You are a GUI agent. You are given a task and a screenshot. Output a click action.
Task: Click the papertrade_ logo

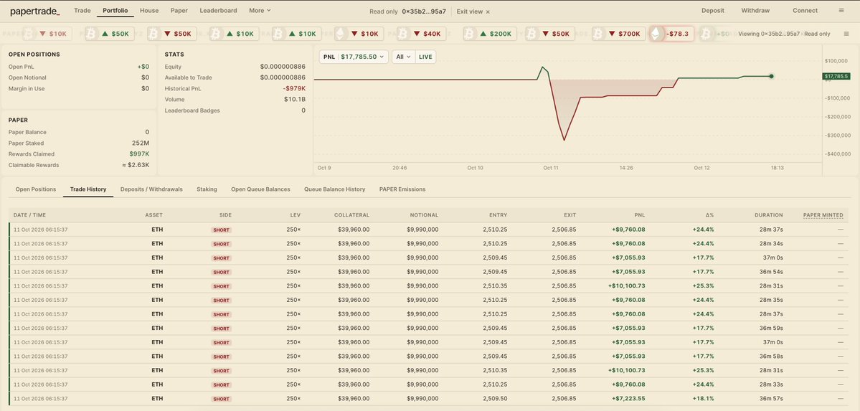pyautogui.click(x=36, y=11)
